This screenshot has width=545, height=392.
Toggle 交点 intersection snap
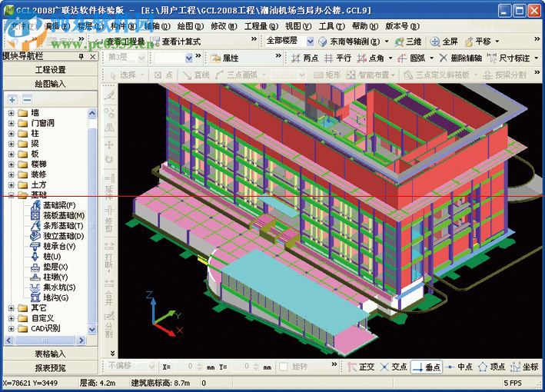tap(394, 367)
